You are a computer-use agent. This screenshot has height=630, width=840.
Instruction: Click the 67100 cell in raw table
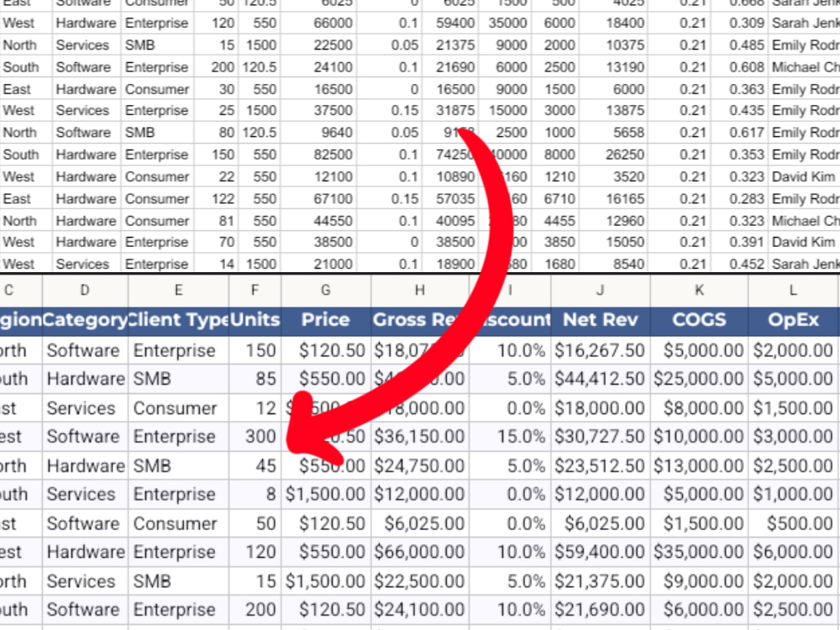point(318,199)
